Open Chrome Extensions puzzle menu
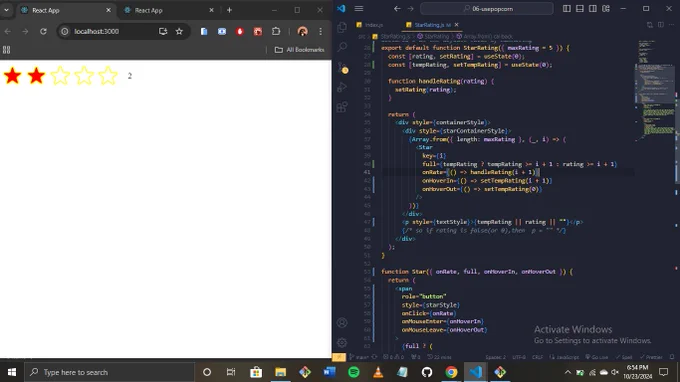The image size is (680, 382). point(276,31)
